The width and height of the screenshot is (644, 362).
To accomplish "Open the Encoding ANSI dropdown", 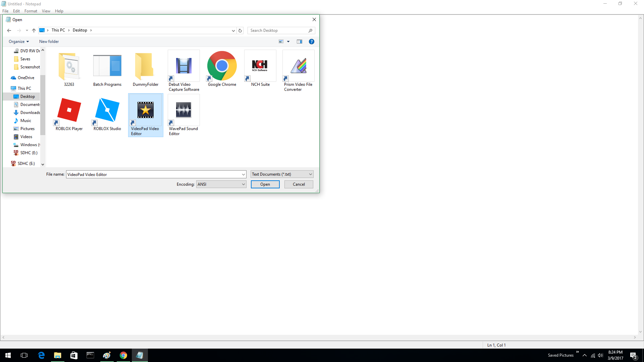I will click(x=221, y=184).
